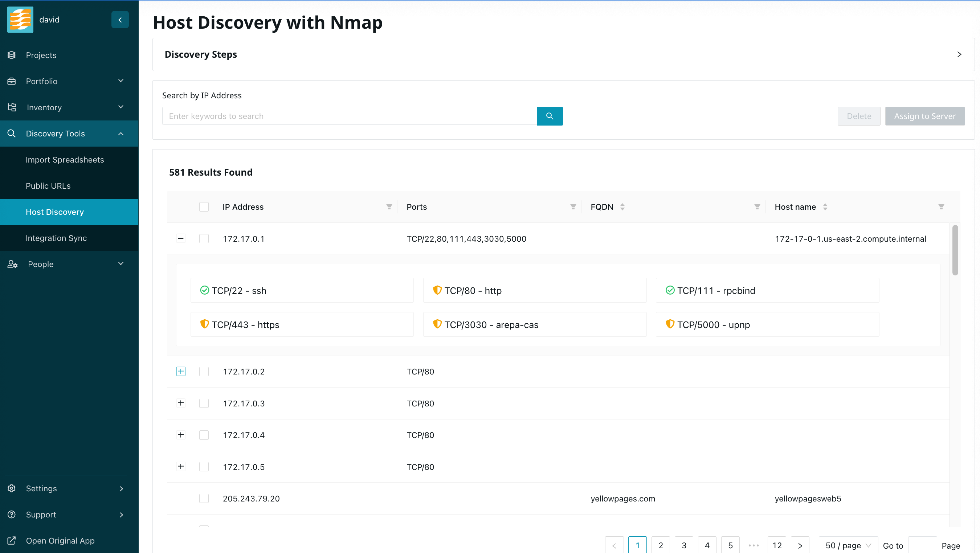
Task: Click the Support expand arrow icon
Action: 121,515
